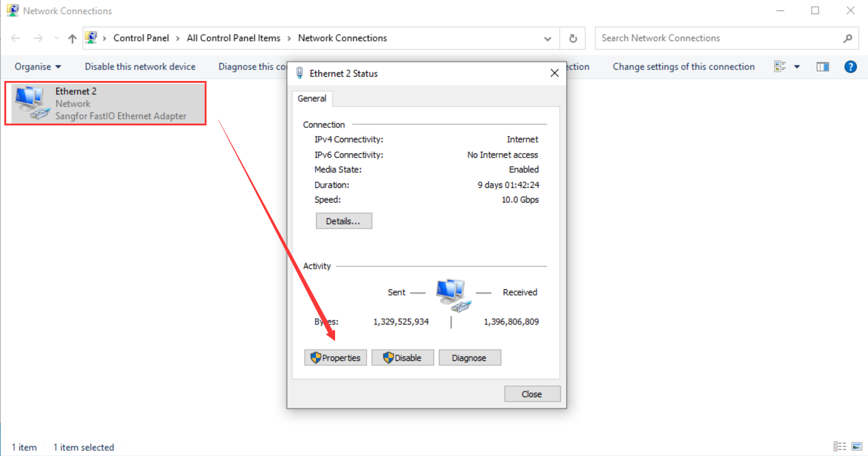The image size is (868, 456).
Task: Click the Network Connections title bar icon
Action: click(12, 11)
